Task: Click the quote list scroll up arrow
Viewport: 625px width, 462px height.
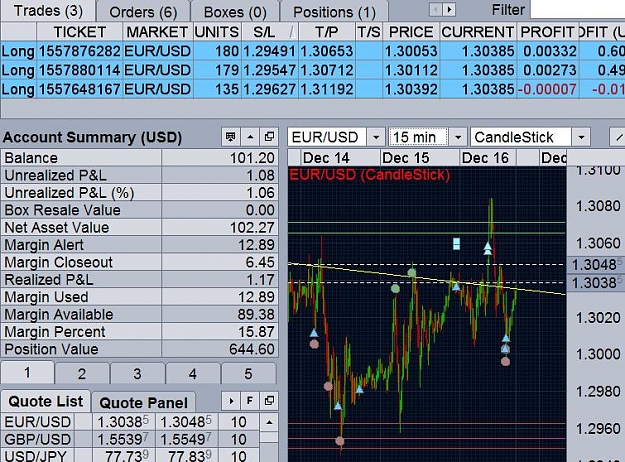Action: 269,422
